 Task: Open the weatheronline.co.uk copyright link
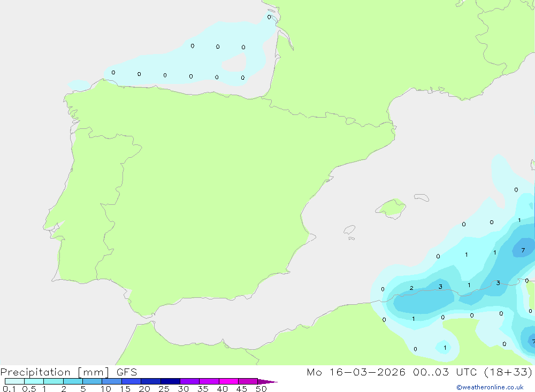[490, 387]
